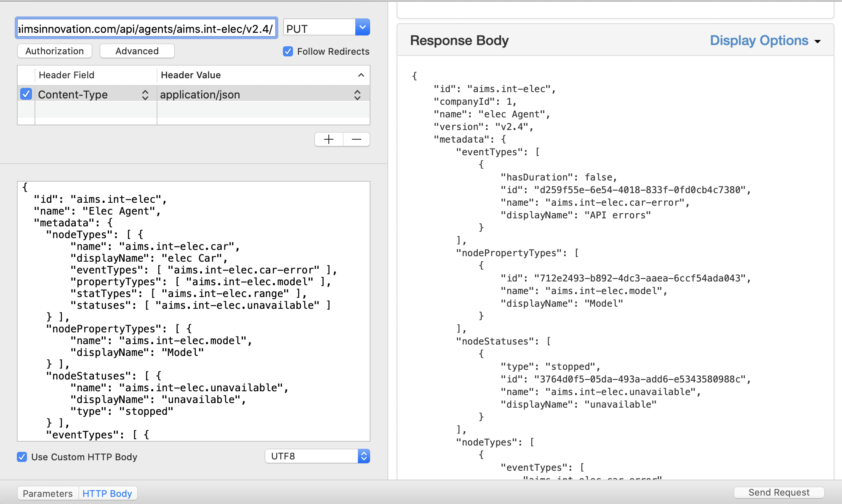
Task: Expand Display Options menu
Action: pos(759,40)
